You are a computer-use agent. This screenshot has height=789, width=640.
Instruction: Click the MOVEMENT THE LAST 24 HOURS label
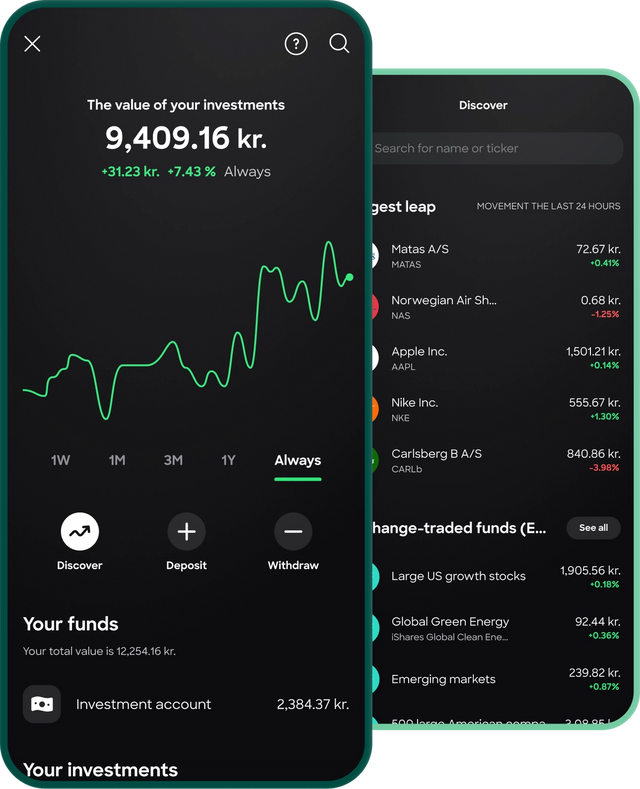pyautogui.click(x=548, y=206)
